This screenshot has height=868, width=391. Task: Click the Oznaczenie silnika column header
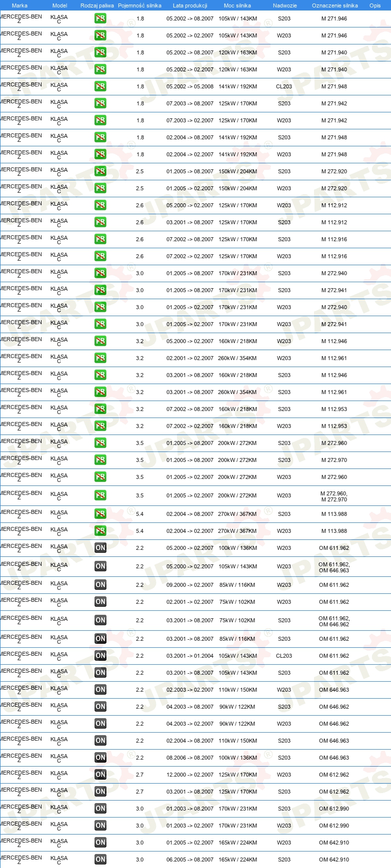[334, 5]
